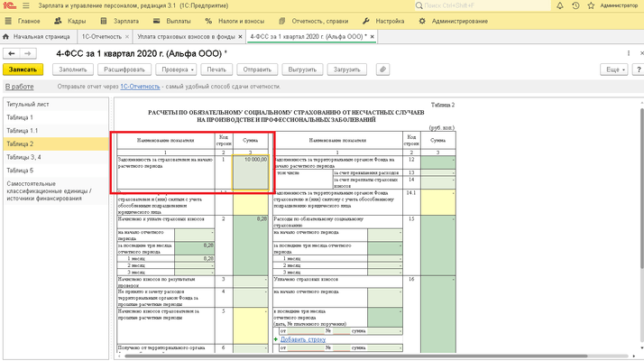The height and width of the screenshot is (361, 644).
Task: Go forward with the right arrow
Action: point(30,54)
